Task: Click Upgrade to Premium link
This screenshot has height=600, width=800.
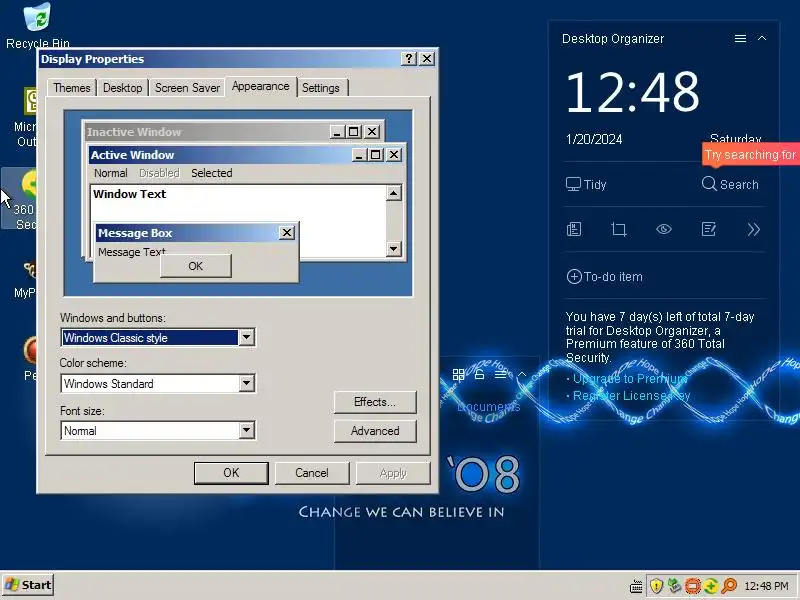Action: tap(630, 379)
